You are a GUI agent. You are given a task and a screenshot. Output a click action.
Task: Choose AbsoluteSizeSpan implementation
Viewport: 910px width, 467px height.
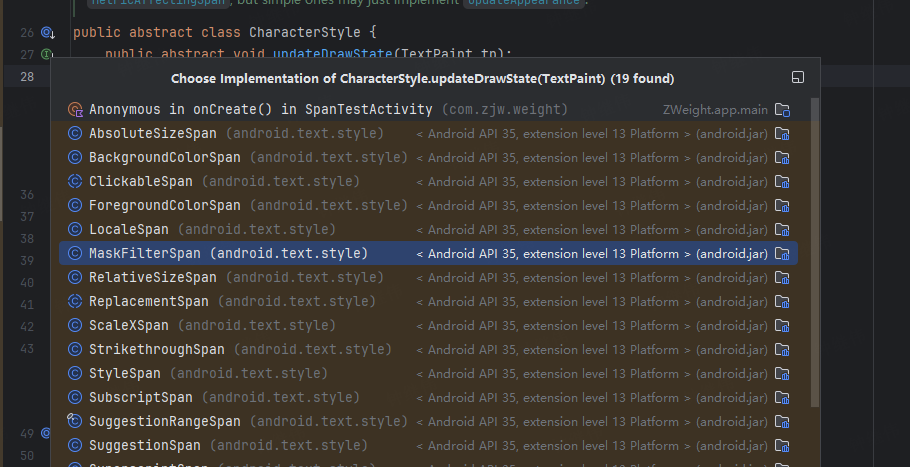pos(428,133)
